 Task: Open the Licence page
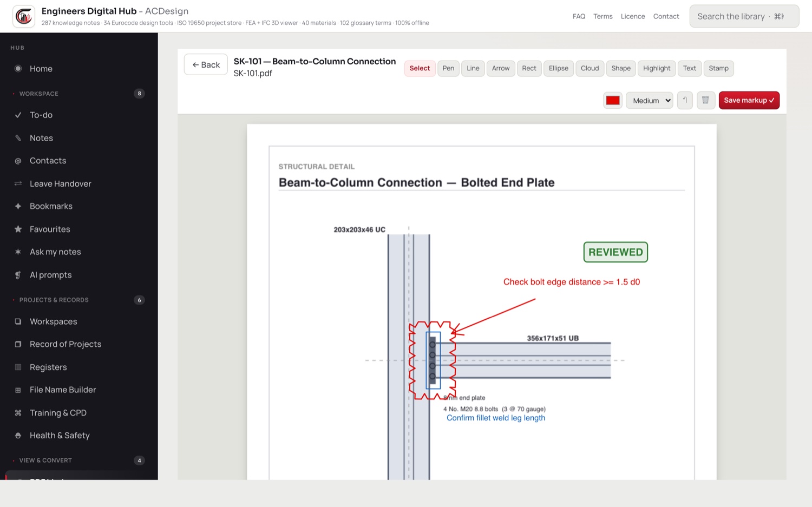(x=633, y=16)
